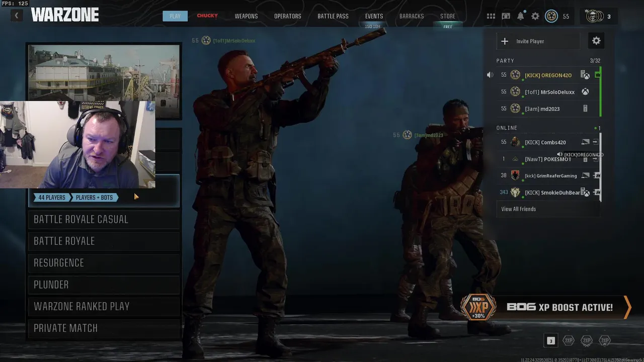Click the Players + Bots tag

(95, 198)
